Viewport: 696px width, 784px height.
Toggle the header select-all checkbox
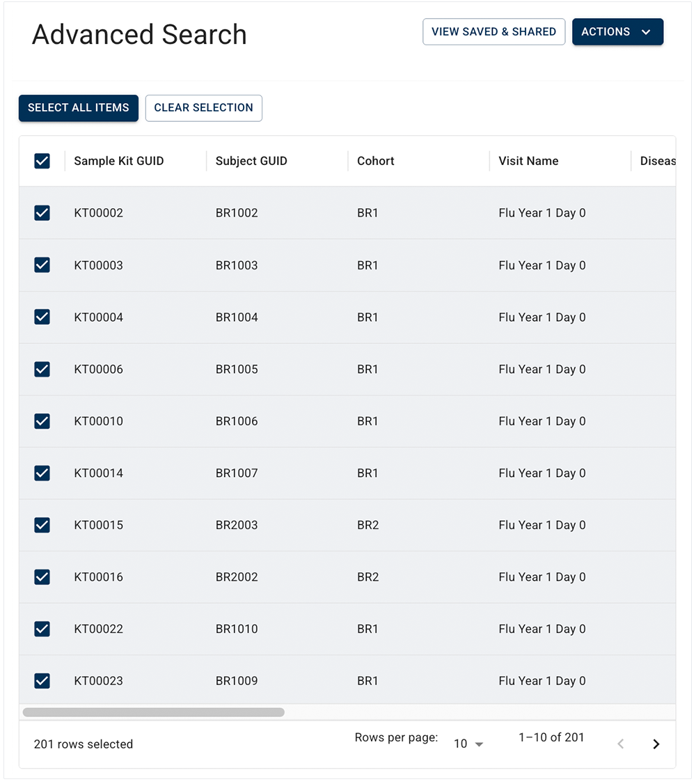42,162
